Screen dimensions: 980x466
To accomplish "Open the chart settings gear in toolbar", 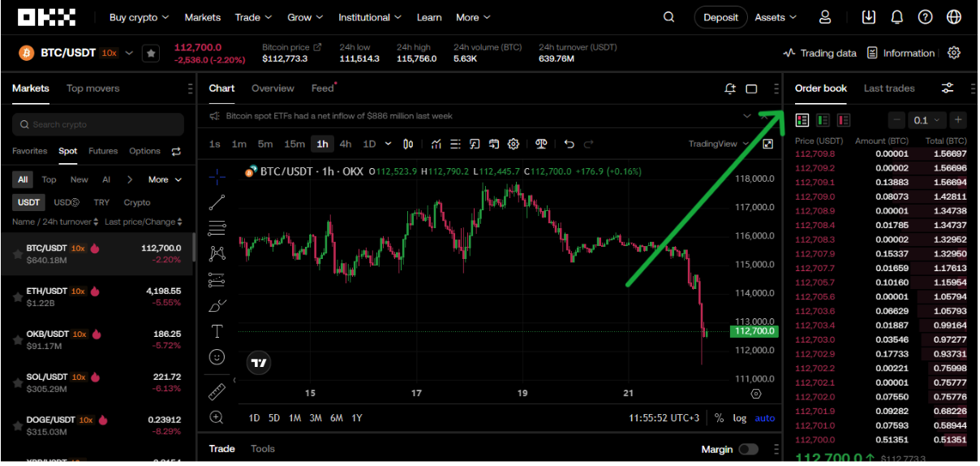I will (x=514, y=144).
